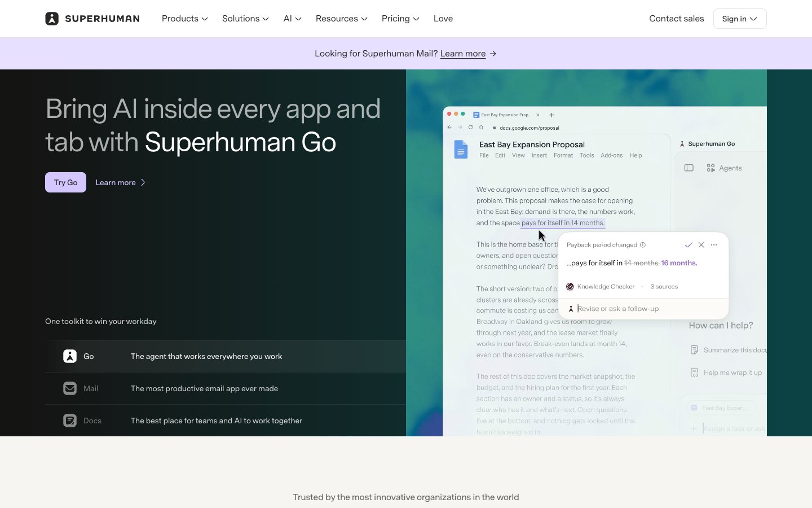Screen dimensions: 812x508
Task: Toggle the Superhuman Go sidebar panel icon
Action: (689, 168)
